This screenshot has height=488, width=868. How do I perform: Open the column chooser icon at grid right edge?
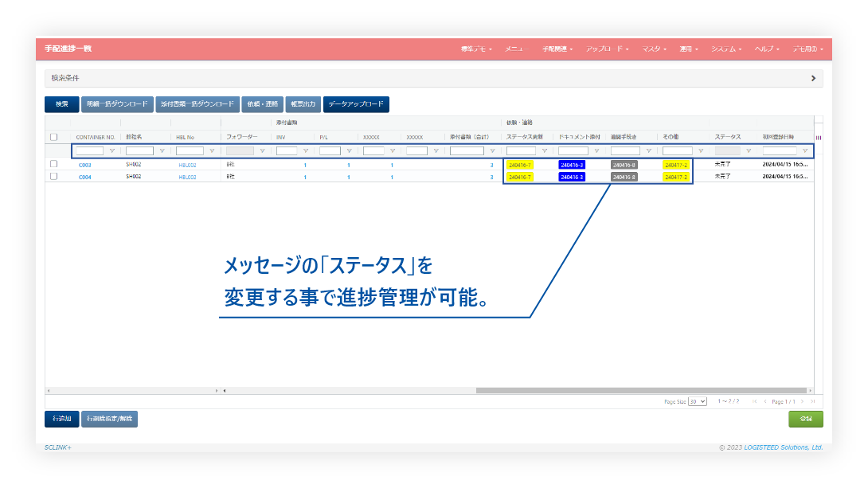pos(819,137)
